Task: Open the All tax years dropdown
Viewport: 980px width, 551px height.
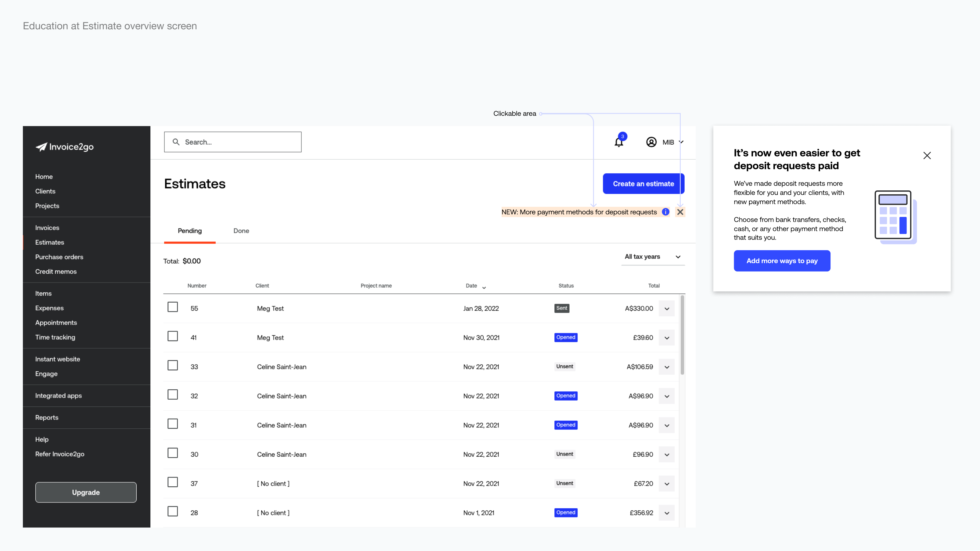Action: pos(653,257)
